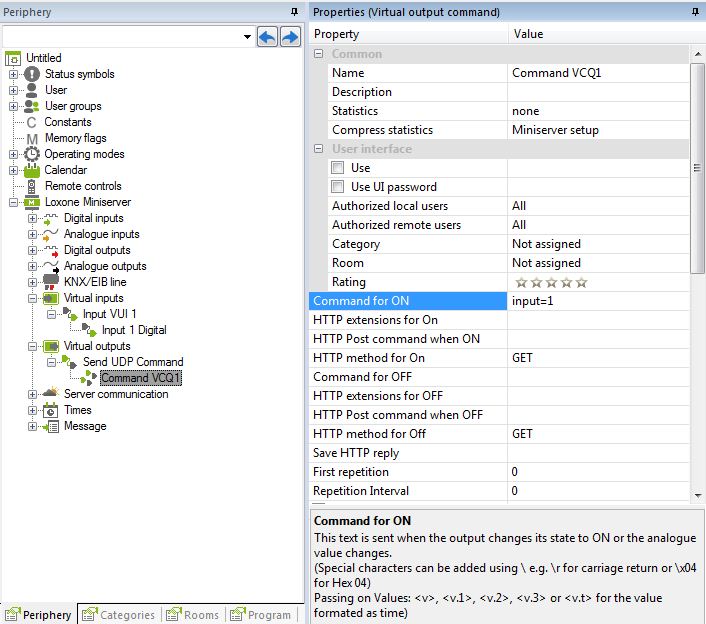Click the Properties scrollbar up arrow
Image resolution: width=706 pixels, height=624 pixels.
[697, 54]
